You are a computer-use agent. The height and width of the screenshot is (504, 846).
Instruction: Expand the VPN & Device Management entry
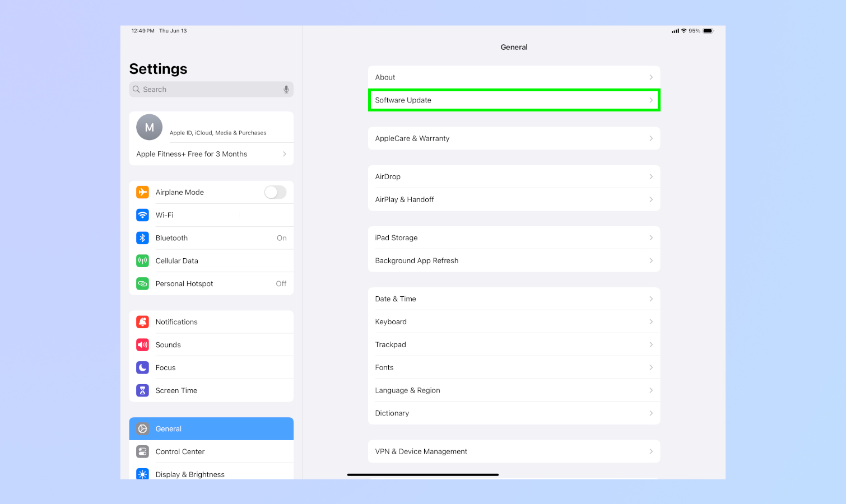[651, 451]
